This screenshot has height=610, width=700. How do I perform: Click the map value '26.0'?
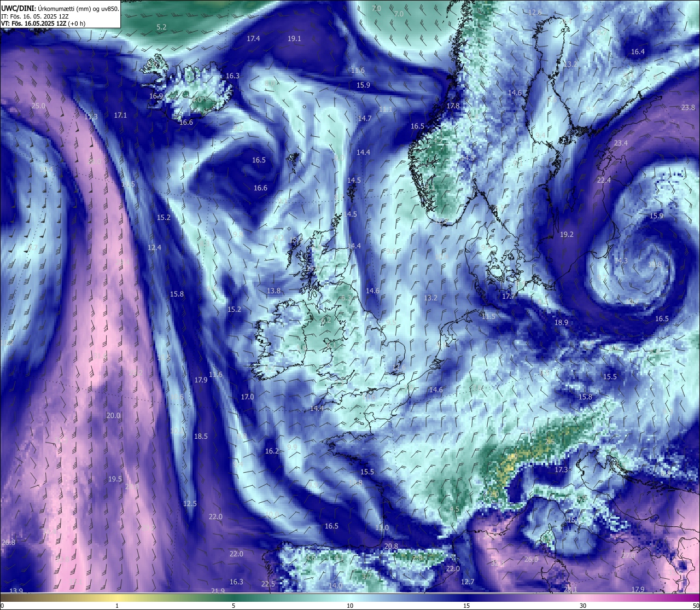point(531,560)
